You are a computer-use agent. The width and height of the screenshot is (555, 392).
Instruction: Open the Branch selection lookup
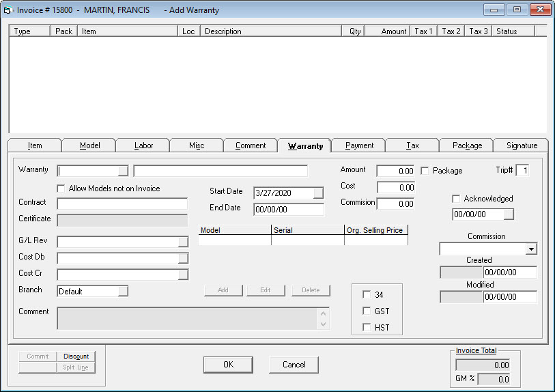coord(123,291)
